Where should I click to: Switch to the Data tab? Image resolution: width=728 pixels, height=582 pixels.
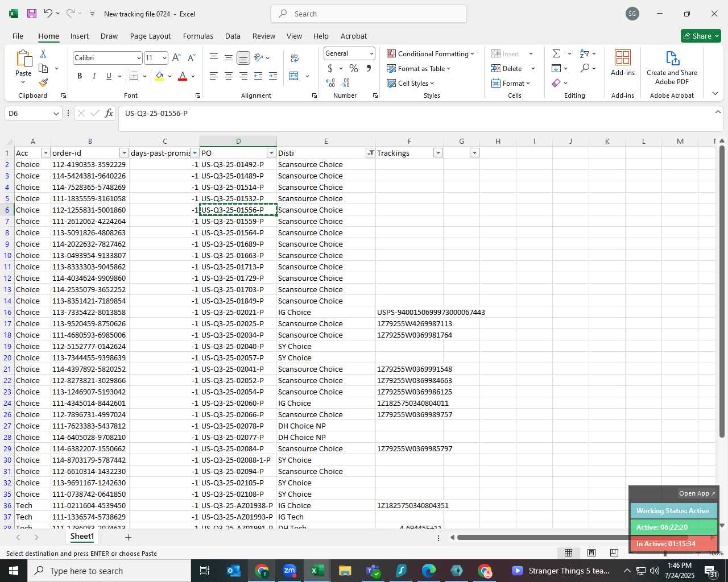[233, 36]
